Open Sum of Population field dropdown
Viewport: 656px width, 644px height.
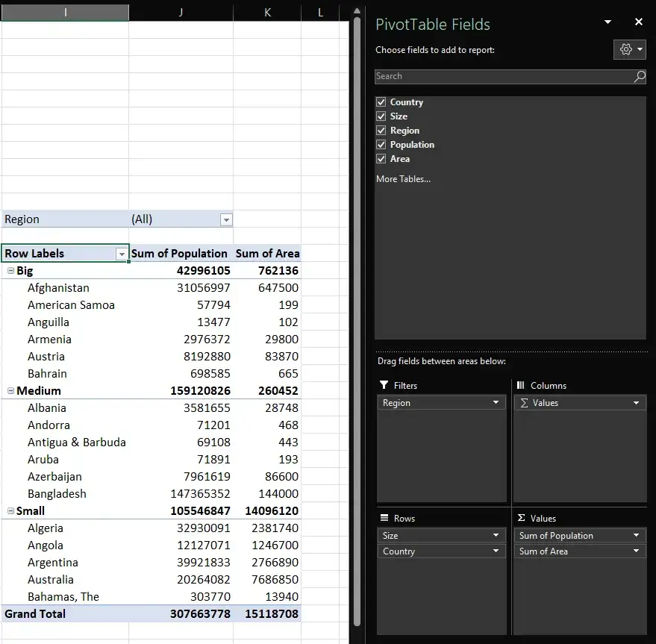636,536
